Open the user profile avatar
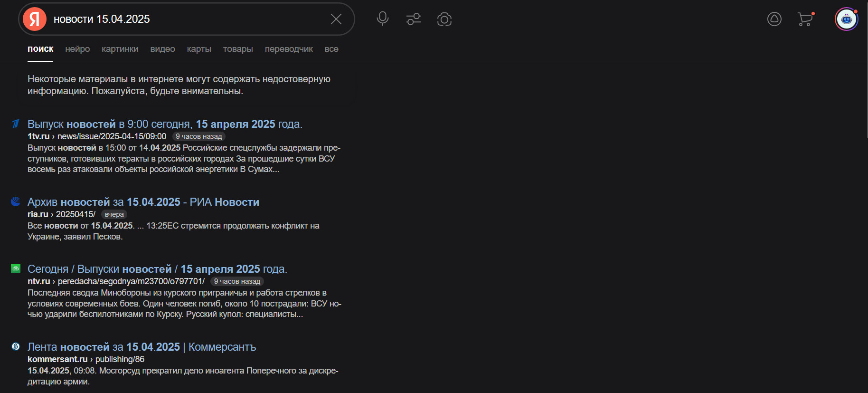Image resolution: width=868 pixels, height=393 pixels. pos(847,19)
